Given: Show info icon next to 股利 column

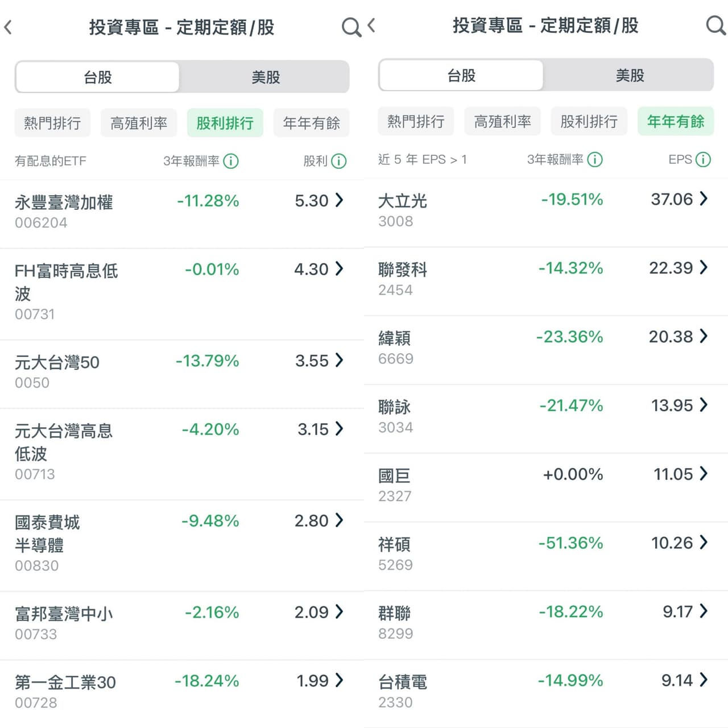Looking at the screenshot, I should pyautogui.click(x=339, y=161).
